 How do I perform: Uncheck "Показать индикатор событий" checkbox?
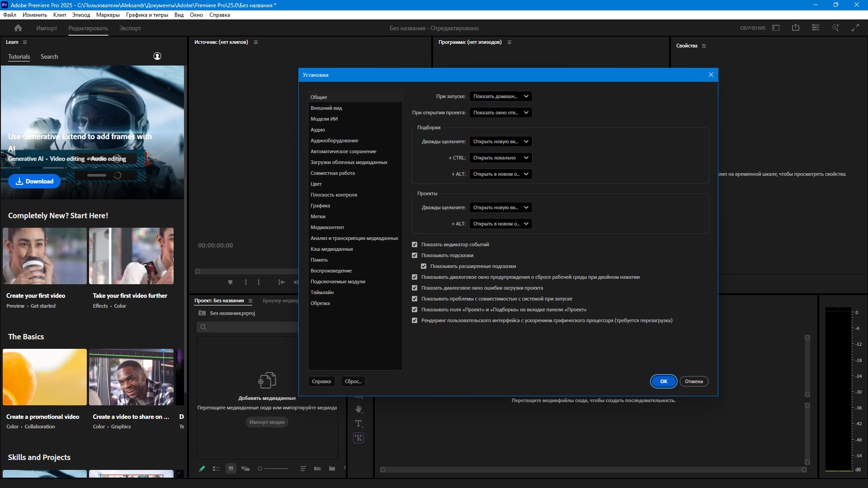pyautogui.click(x=415, y=244)
